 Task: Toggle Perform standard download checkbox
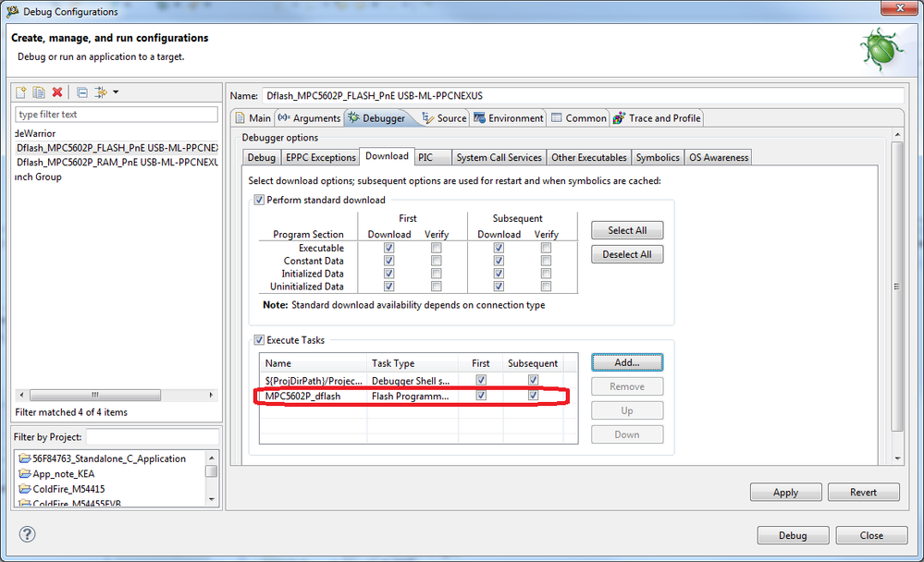pyautogui.click(x=259, y=200)
